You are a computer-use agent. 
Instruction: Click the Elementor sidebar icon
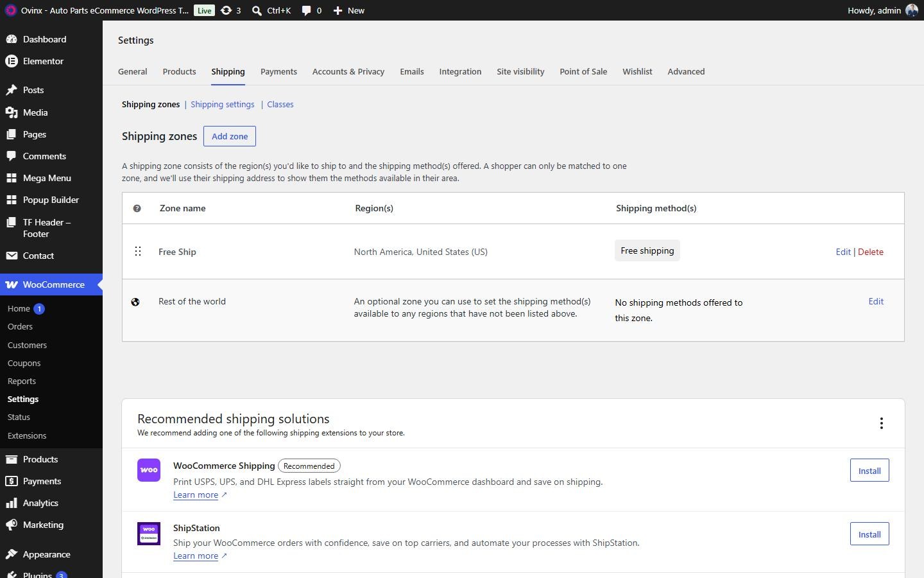click(12, 61)
